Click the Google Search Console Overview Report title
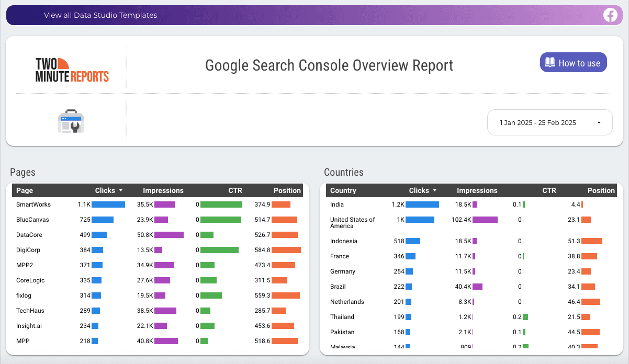Screen dimensions: 629x364 point(329,65)
